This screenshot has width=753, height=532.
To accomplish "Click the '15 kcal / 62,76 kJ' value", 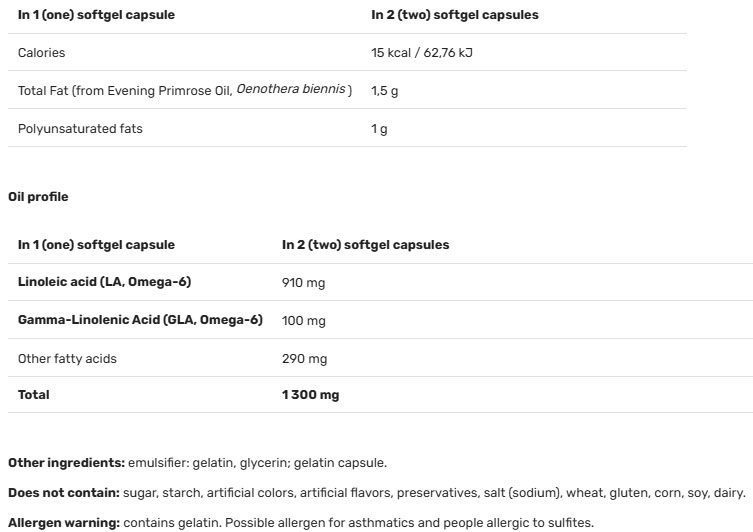I will (421, 52).
